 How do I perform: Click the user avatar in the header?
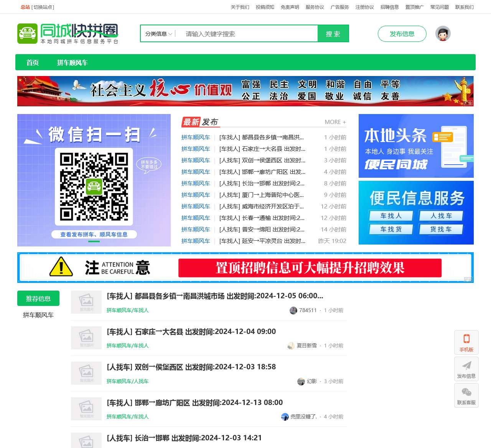[443, 34]
